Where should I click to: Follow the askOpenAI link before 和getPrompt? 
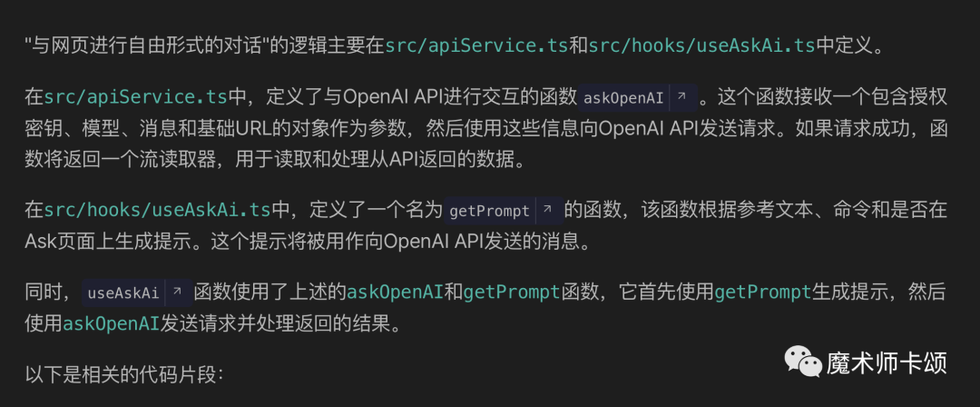395,292
